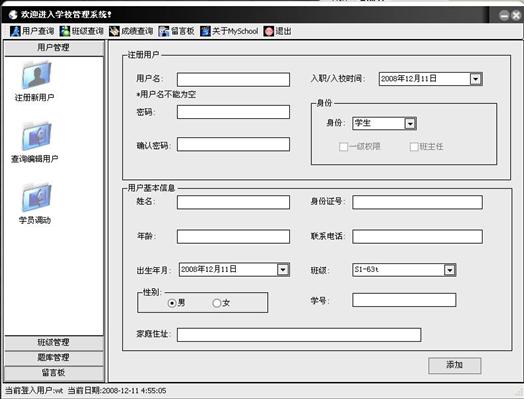This screenshot has height=399, width=524.
Task: Click the 年龄 input field
Action: click(x=233, y=237)
